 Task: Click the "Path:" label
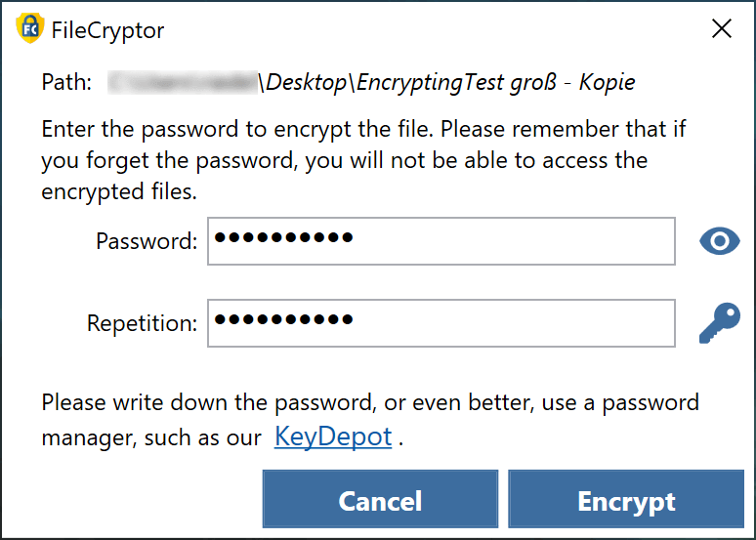[66, 83]
